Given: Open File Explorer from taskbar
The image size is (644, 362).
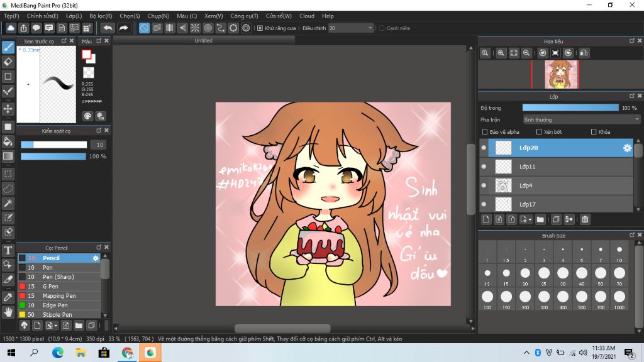Looking at the screenshot, I should coord(81,353).
